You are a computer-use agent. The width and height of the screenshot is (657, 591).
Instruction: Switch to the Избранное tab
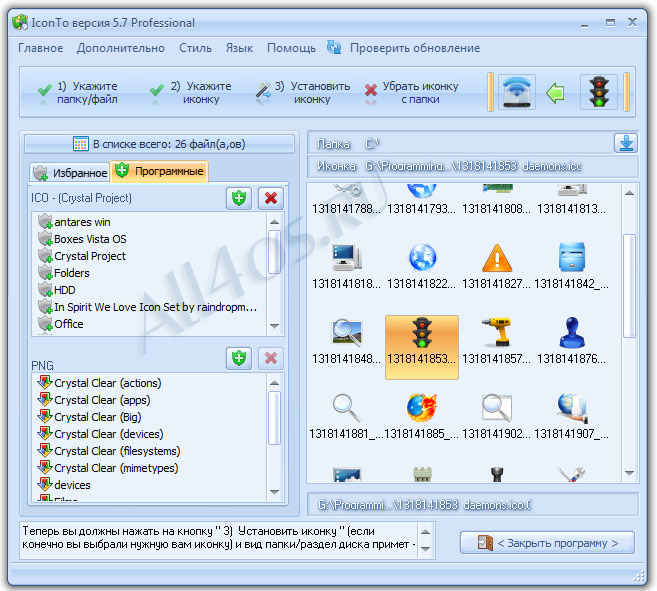click(70, 173)
